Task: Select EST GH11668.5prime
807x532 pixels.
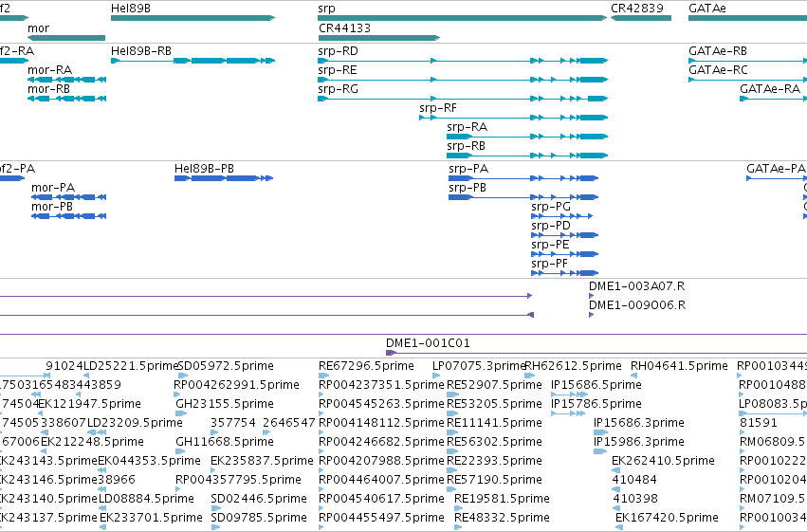Action: [180, 451]
